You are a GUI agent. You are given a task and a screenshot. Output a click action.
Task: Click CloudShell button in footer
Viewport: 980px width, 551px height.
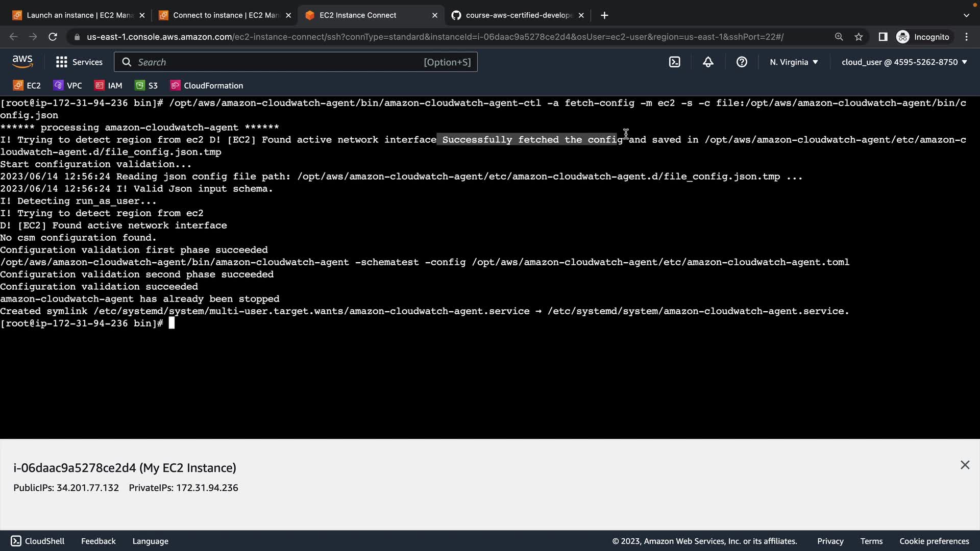(38, 541)
